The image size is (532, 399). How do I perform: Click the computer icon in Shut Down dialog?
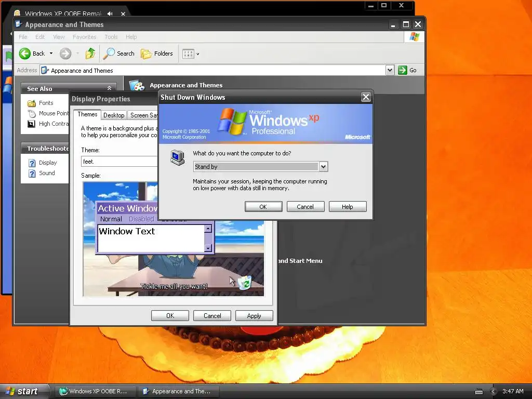178,158
